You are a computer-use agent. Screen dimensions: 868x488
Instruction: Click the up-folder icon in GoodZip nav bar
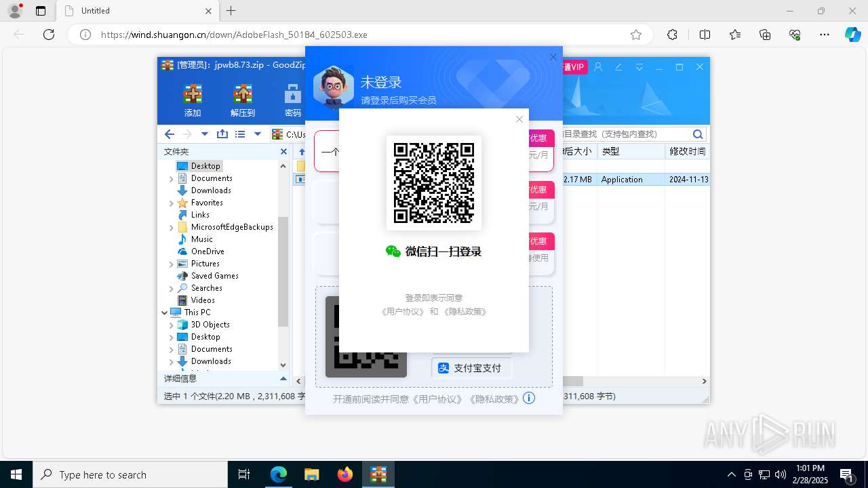(x=222, y=134)
